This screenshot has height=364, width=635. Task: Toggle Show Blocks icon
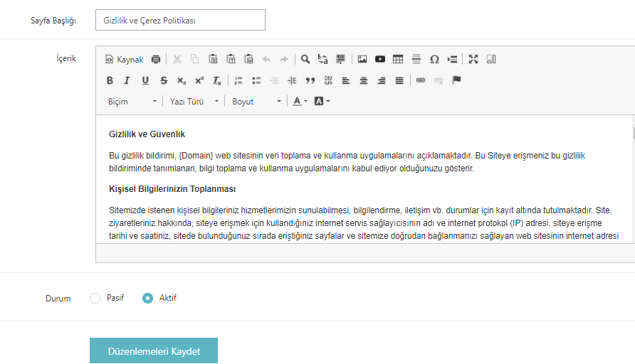point(491,60)
